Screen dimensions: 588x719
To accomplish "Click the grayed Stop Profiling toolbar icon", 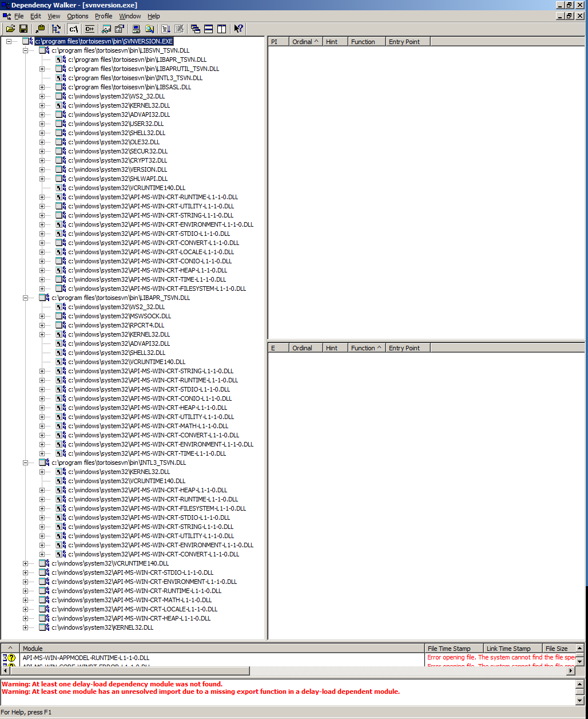I will coord(179,29).
